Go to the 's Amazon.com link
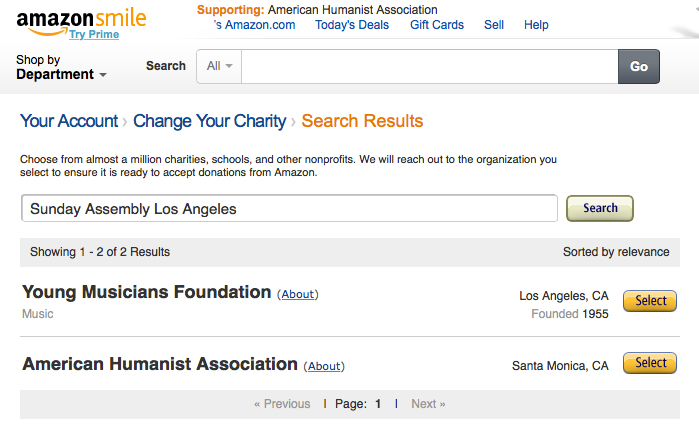The width and height of the screenshot is (699, 437). pos(254,25)
